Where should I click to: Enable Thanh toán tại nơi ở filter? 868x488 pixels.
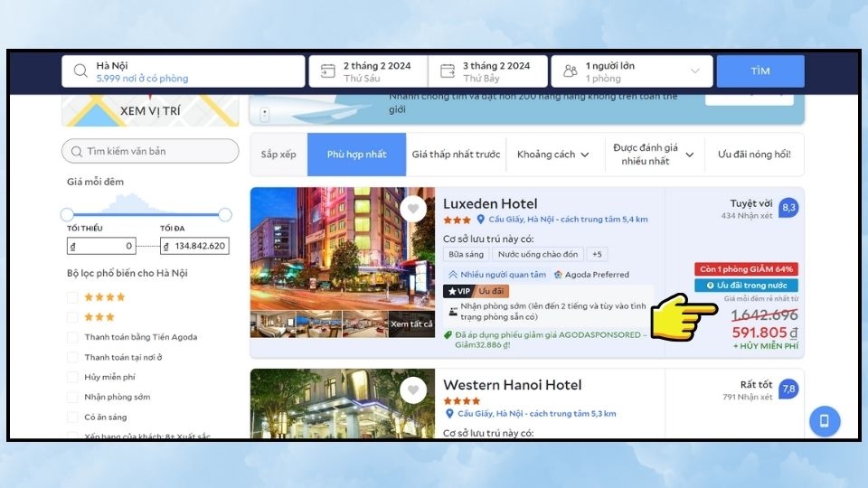pos(72,358)
